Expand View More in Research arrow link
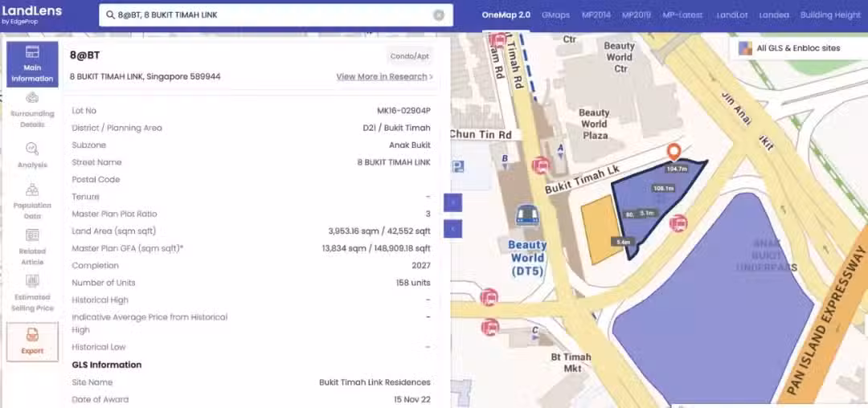 (x=385, y=77)
